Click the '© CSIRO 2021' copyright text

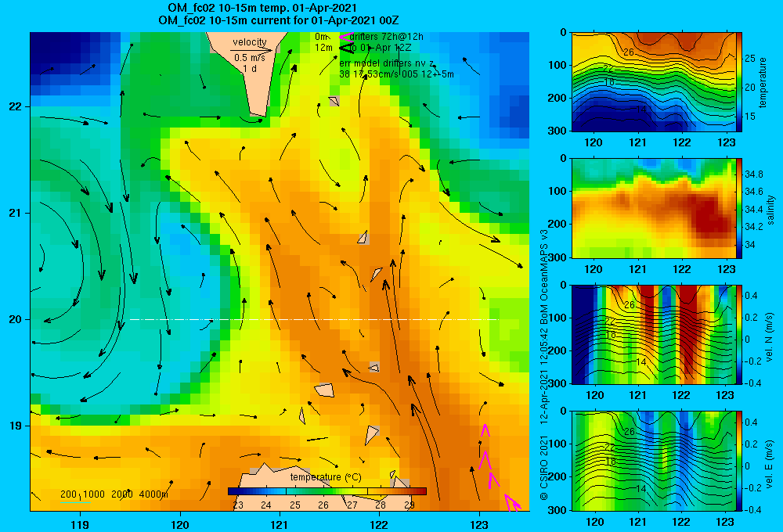pyautogui.click(x=544, y=468)
